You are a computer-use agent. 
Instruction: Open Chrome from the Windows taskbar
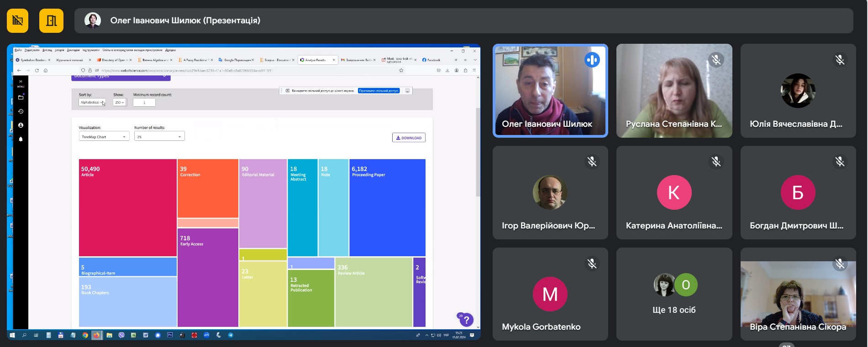pos(85,335)
